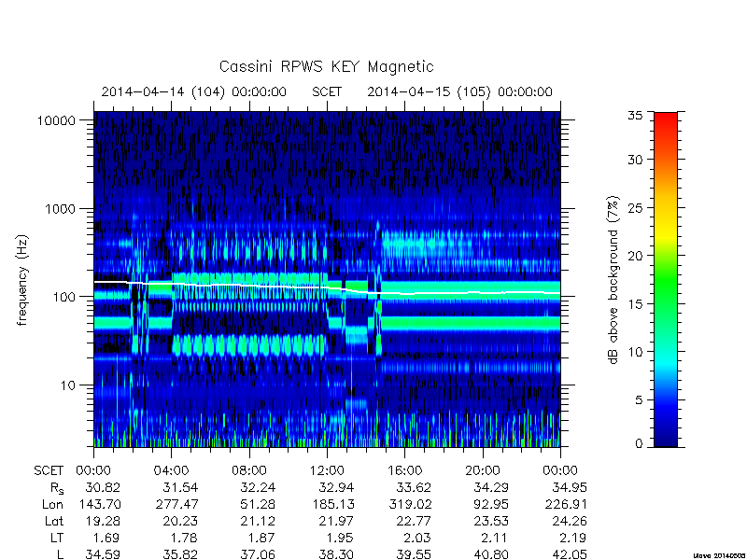Select the start date "2014-04-14 (104) 00:00:00"
Viewport: 747px width, 560px height.
pyautogui.click(x=194, y=91)
